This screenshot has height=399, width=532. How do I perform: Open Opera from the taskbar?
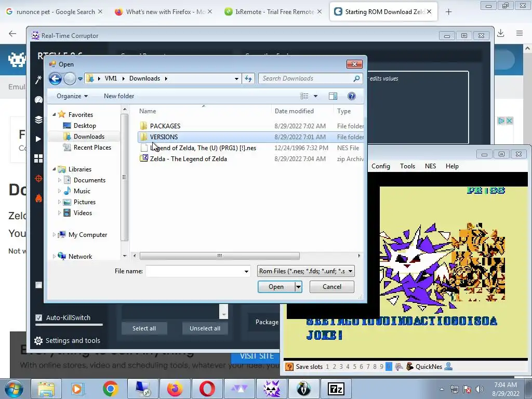click(x=207, y=389)
